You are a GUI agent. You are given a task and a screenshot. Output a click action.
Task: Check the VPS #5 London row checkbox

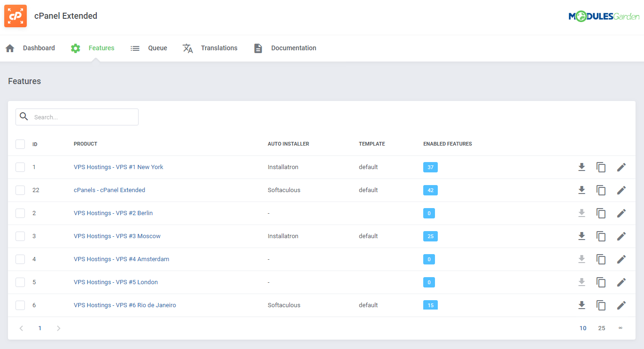[20, 282]
